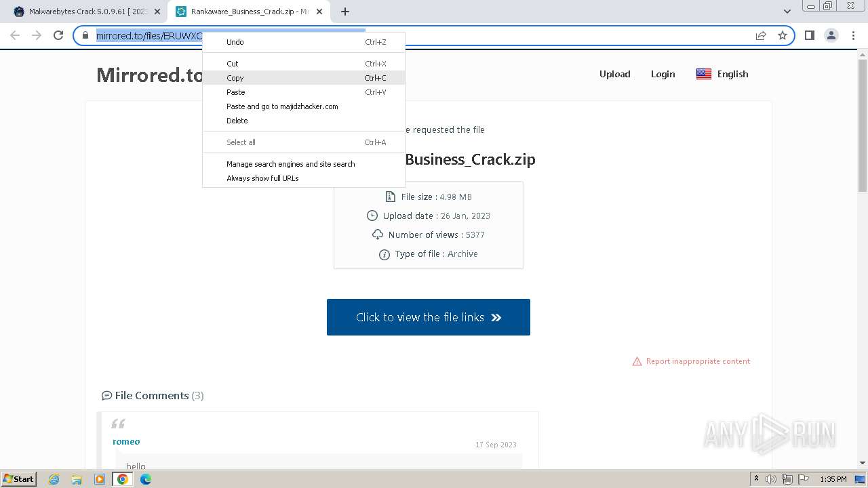
Task: Click the Type of file Archive text
Action: [436, 253]
